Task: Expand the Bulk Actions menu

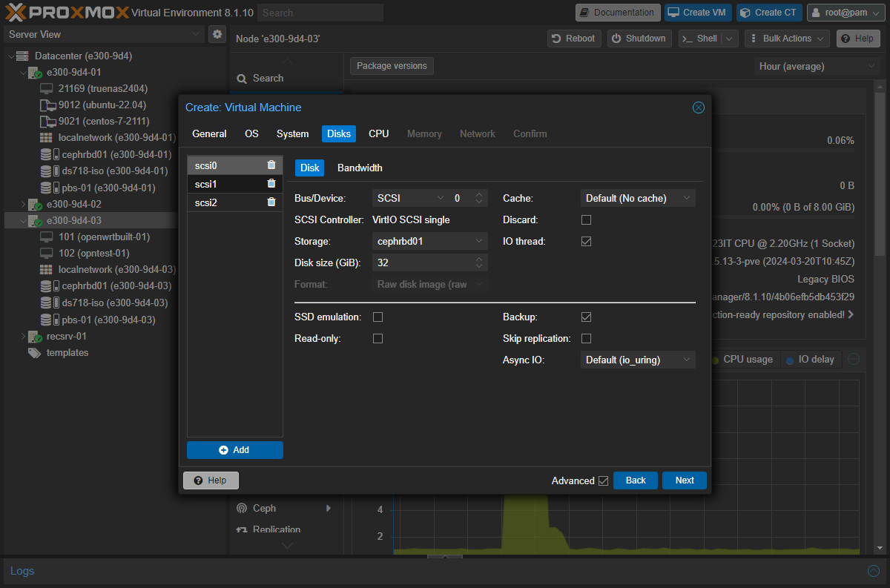Action: 787,39
